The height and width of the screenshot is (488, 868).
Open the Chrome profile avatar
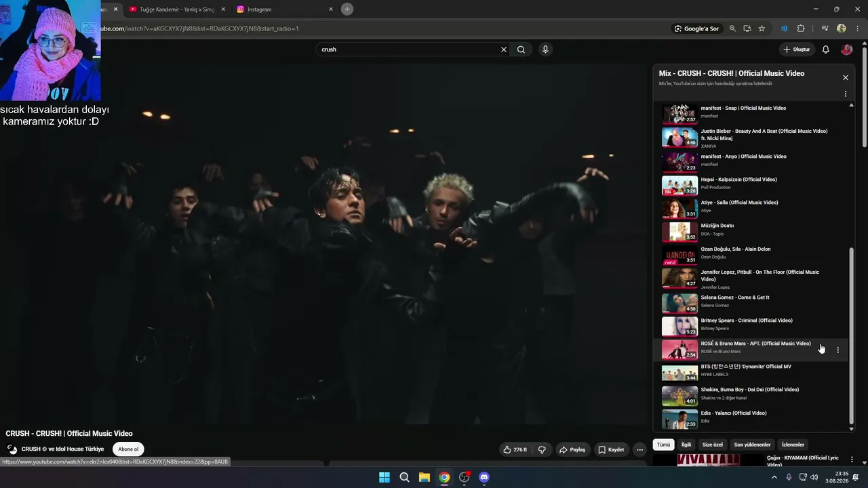[x=842, y=28]
